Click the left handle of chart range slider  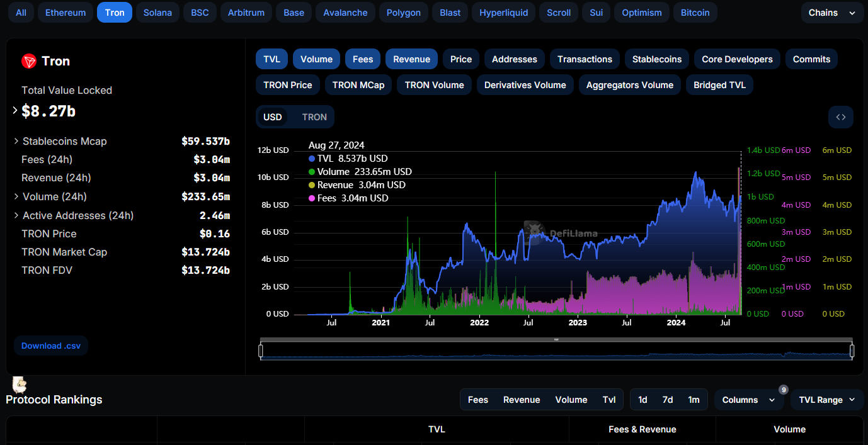260,351
